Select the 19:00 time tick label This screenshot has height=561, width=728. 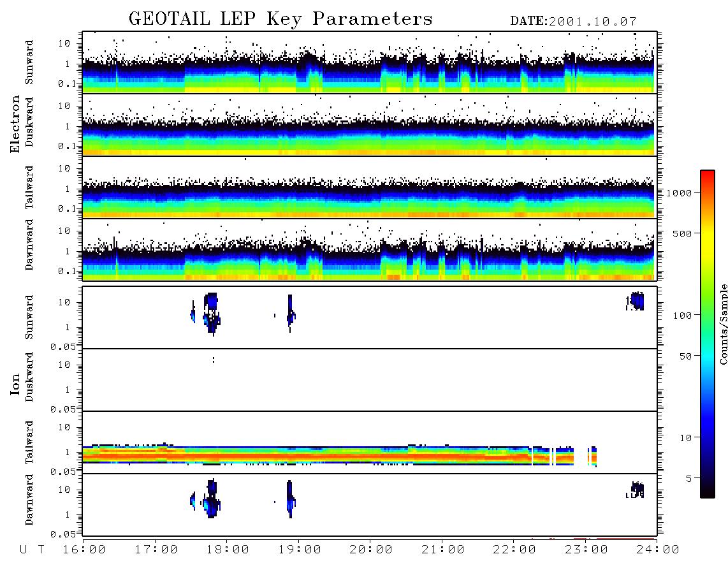(300, 550)
